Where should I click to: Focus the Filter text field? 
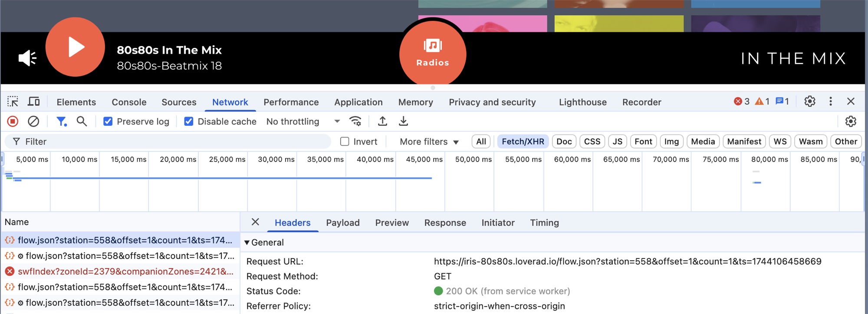pyautogui.click(x=168, y=141)
